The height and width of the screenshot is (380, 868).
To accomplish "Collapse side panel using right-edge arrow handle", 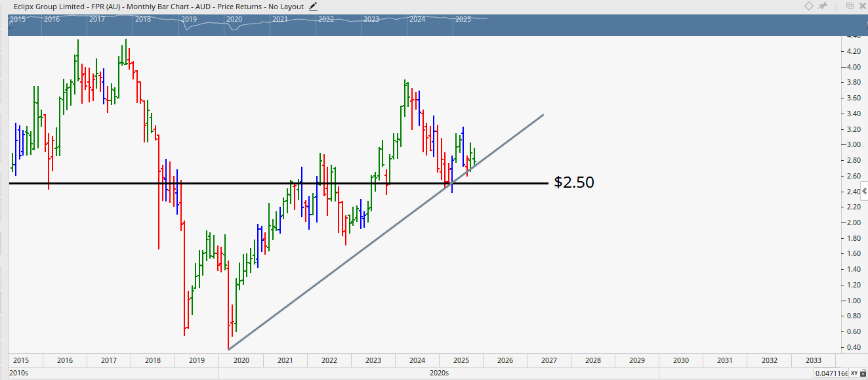I will 864,191.
